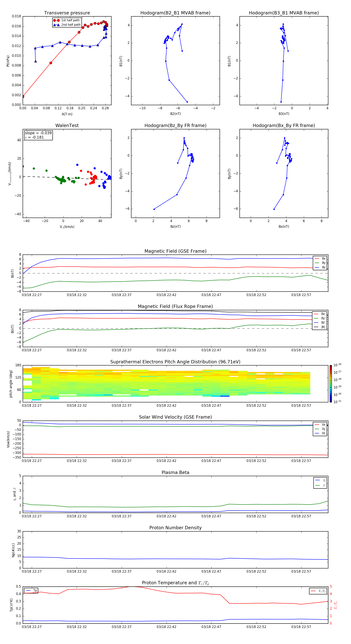351x644 pixels.
Task: Click the pitch angle spectrogram color bar
Action: [331, 384]
